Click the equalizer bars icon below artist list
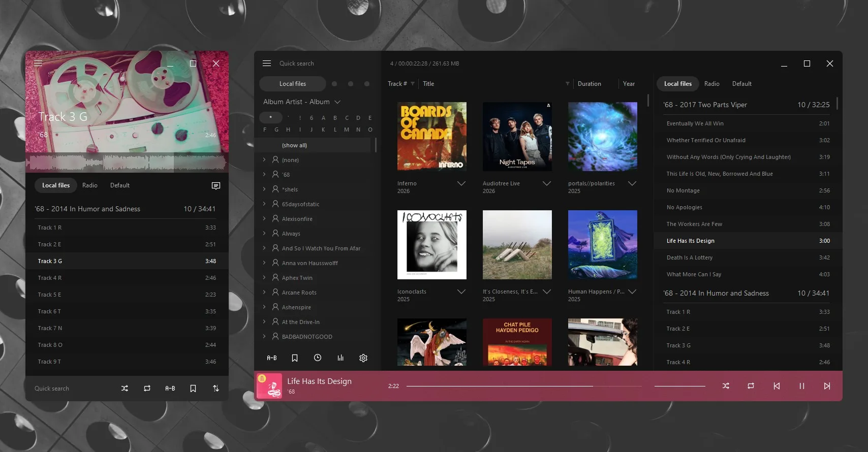This screenshot has width=868, height=452. pyautogui.click(x=340, y=358)
